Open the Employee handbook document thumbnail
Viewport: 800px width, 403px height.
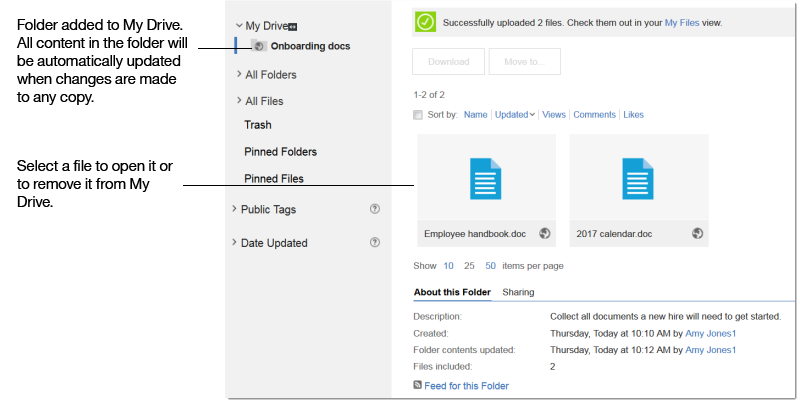point(486,179)
